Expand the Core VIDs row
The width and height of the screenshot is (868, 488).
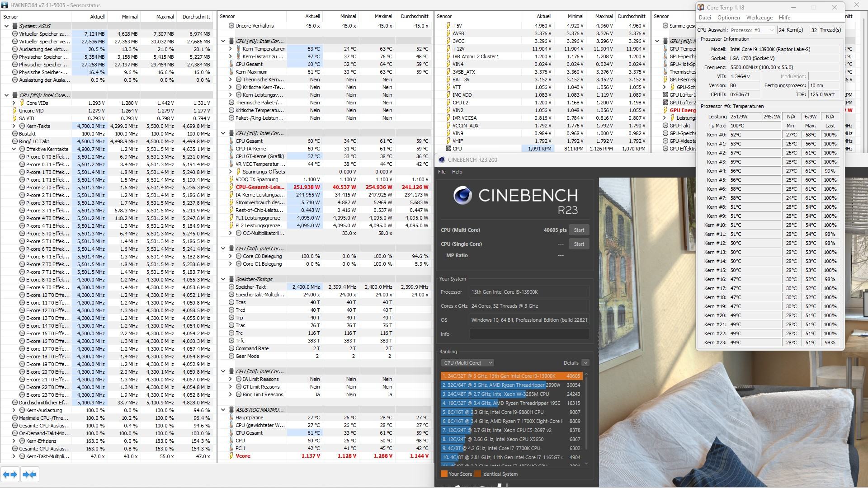[x=14, y=103]
